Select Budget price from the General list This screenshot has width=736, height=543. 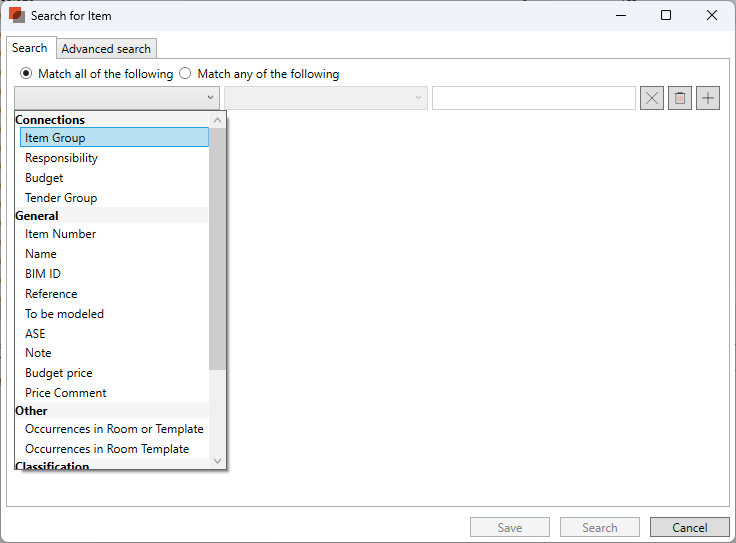[x=58, y=373]
